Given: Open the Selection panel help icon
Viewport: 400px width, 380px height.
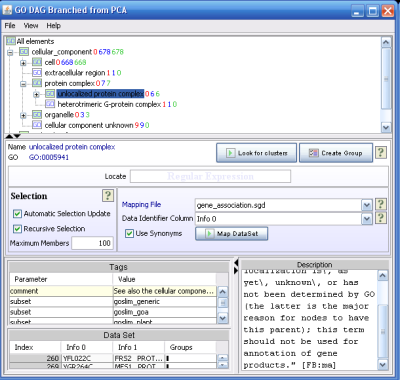Looking at the screenshot, I should pyautogui.click(x=108, y=196).
